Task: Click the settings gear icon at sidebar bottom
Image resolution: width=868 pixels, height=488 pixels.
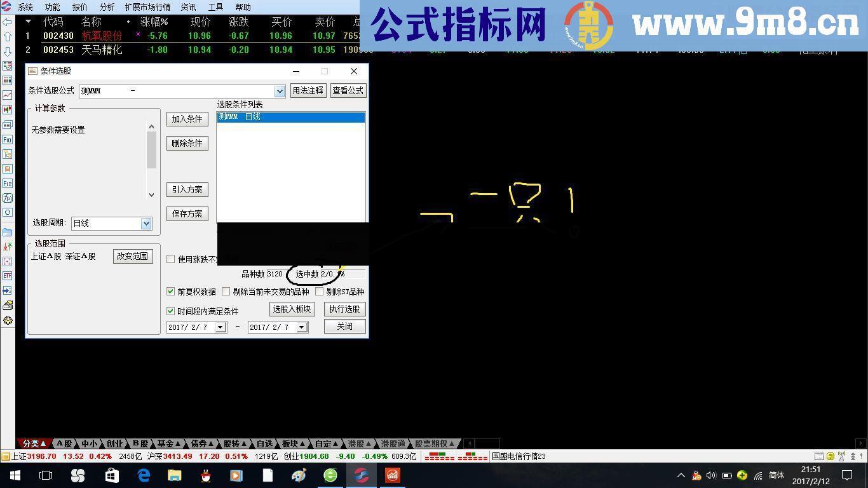Action: [x=8, y=320]
